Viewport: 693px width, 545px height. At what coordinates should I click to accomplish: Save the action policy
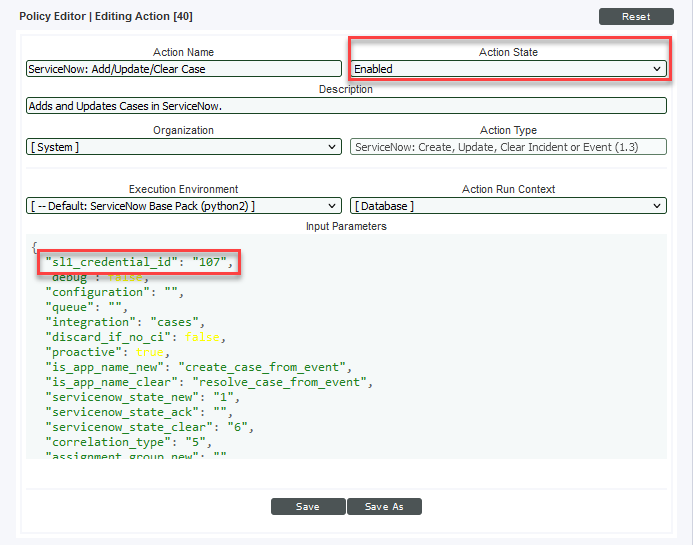308,507
